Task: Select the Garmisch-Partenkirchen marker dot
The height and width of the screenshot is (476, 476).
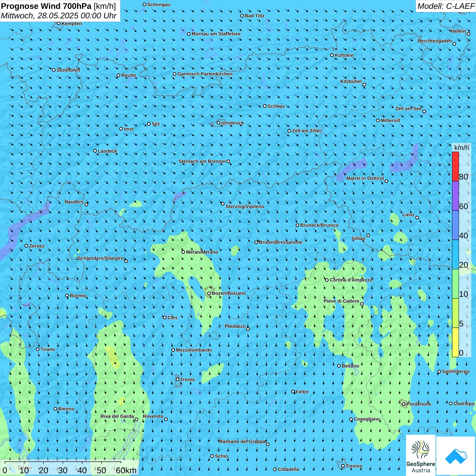Action: 174,74
